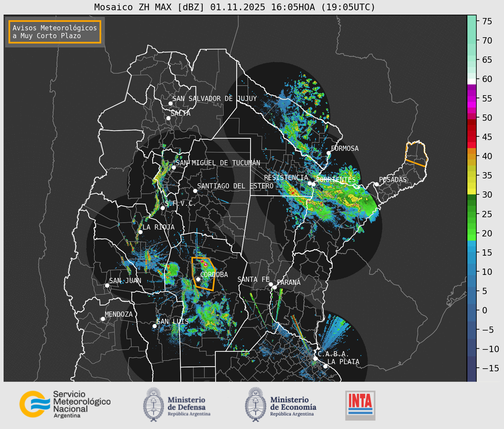Click the white dot marking San Salvador de Jujuy
The height and width of the screenshot is (429, 504).
(x=170, y=103)
